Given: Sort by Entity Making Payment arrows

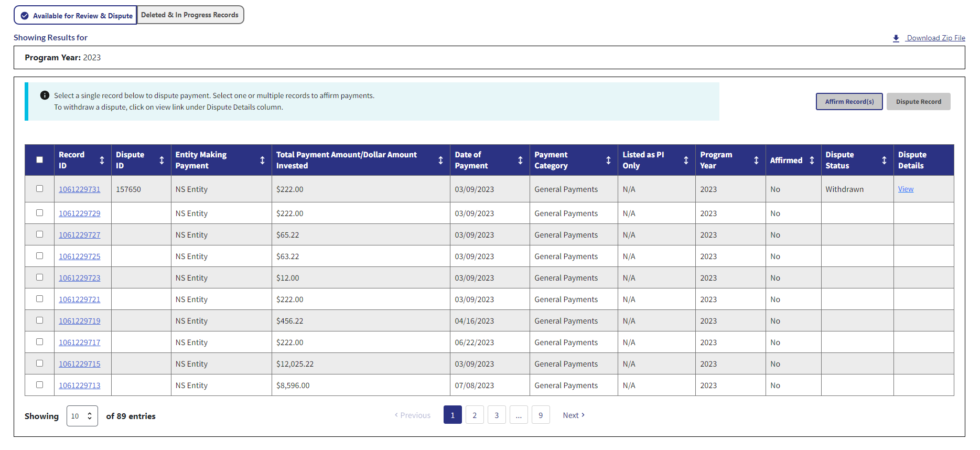Looking at the screenshot, I should [x=262, y=160].
